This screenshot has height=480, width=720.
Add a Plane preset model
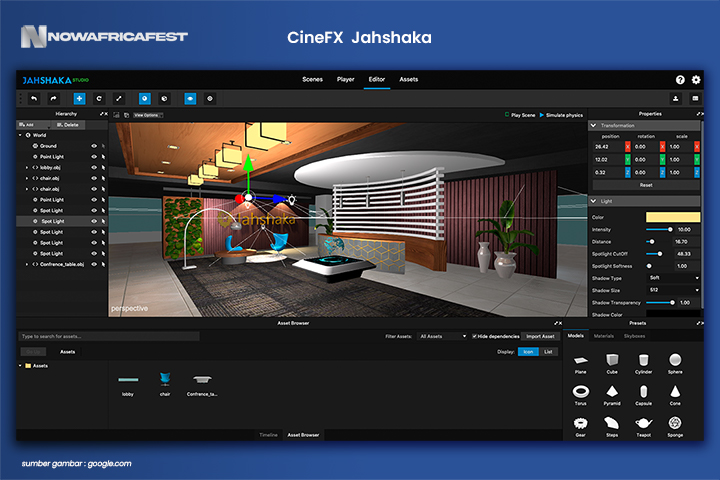tap(580, 363)
